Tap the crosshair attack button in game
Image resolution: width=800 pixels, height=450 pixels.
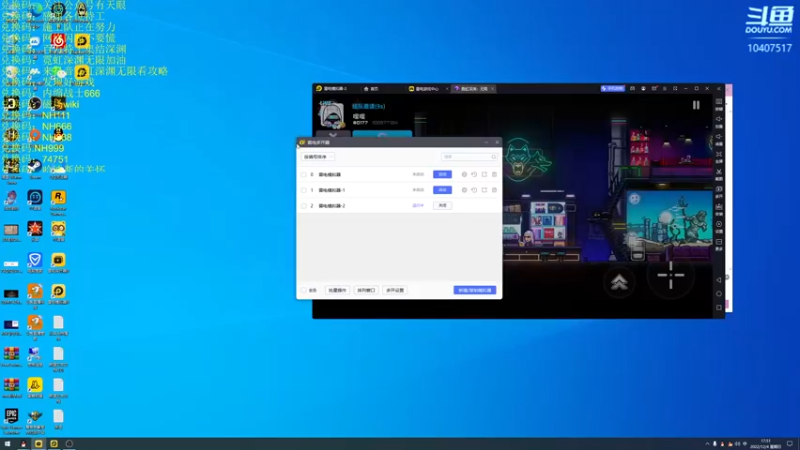670,276
